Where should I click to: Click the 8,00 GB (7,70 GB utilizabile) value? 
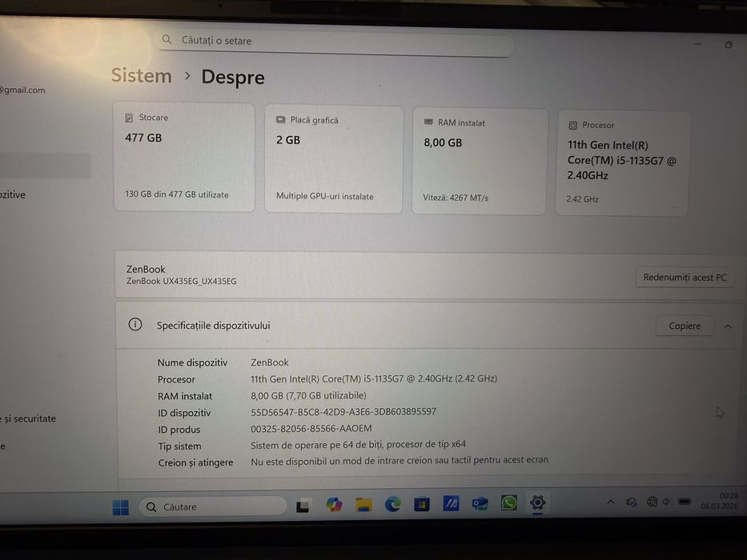[308, 396]
